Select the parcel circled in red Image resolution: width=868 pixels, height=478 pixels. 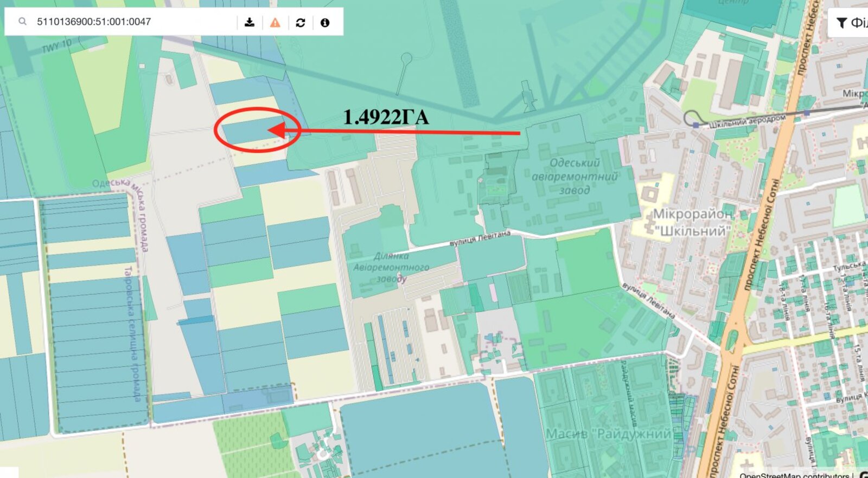tap(254, 131)
